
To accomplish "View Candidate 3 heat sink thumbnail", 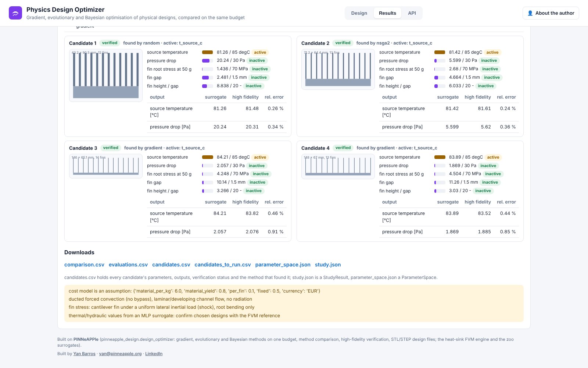I will (x=106, y=166).
